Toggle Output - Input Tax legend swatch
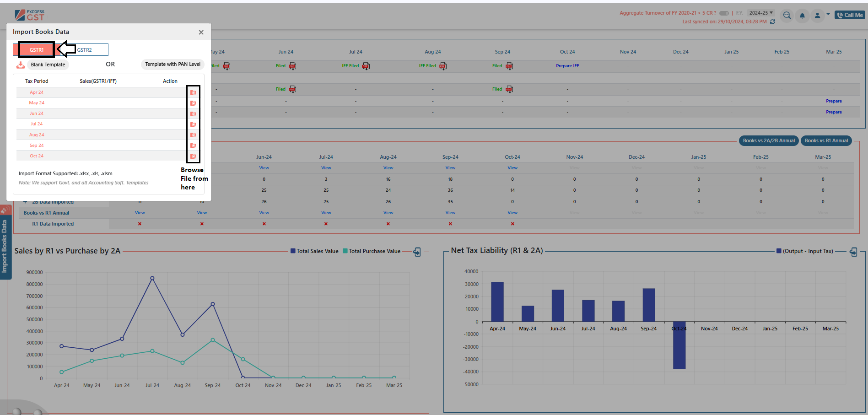This screenshot has width=868, height=415. (779, 251)
